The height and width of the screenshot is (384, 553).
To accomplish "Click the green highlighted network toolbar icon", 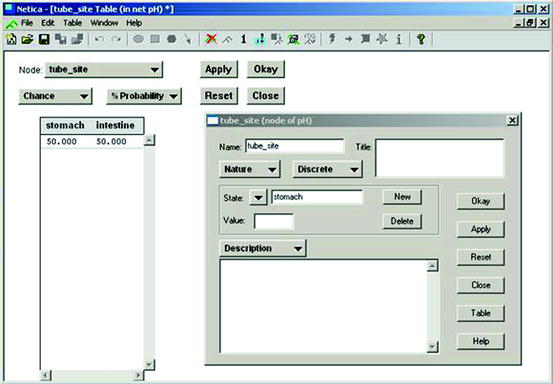I will click(x=293, y=39).
